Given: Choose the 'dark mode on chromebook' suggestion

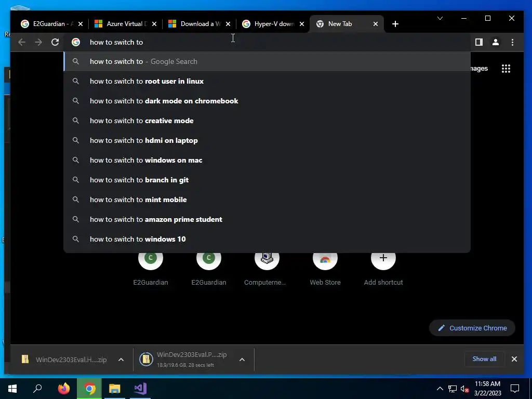Looking at the screenshot, I should [x=267, y=101].
